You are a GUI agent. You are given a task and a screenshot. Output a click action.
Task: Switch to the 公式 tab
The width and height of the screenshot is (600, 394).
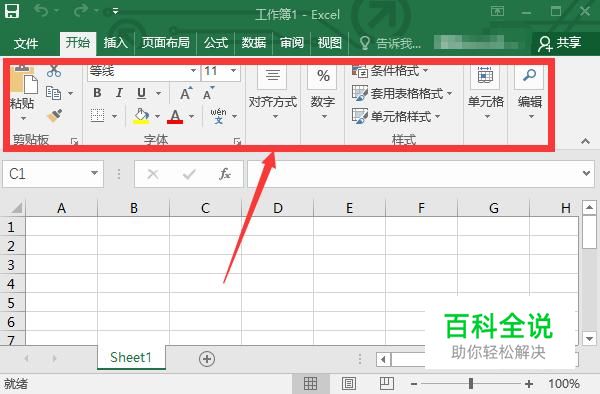[x=216, y=42]
